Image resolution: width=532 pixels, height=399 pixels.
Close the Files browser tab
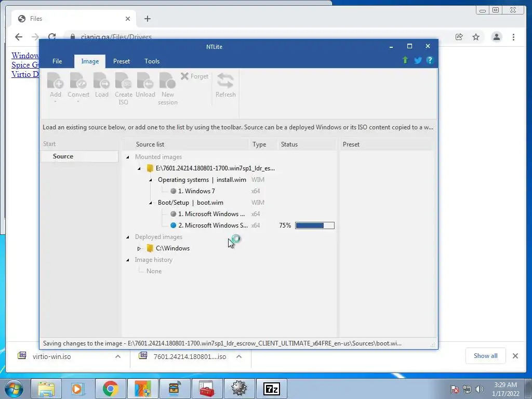pos(128,19)
